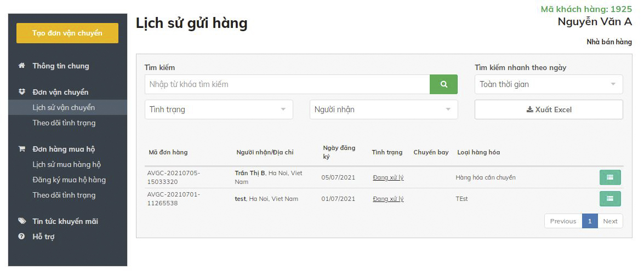644x271 pixels.
Task: Expand the Tình trạng filter dropdown
Action: click(218, 109)
